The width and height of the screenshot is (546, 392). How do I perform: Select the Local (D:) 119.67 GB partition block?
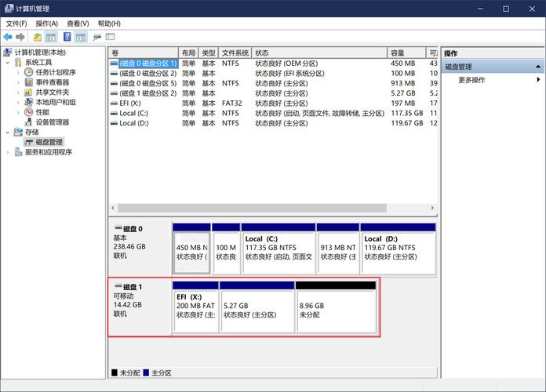pyautogui.click(x=398, y=249)
